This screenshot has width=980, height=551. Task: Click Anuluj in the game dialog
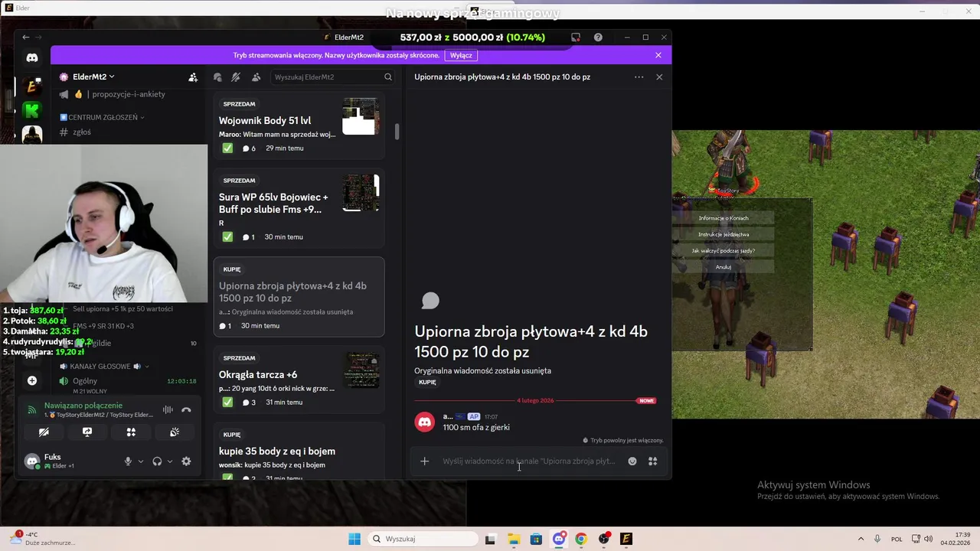click(724, 267)
